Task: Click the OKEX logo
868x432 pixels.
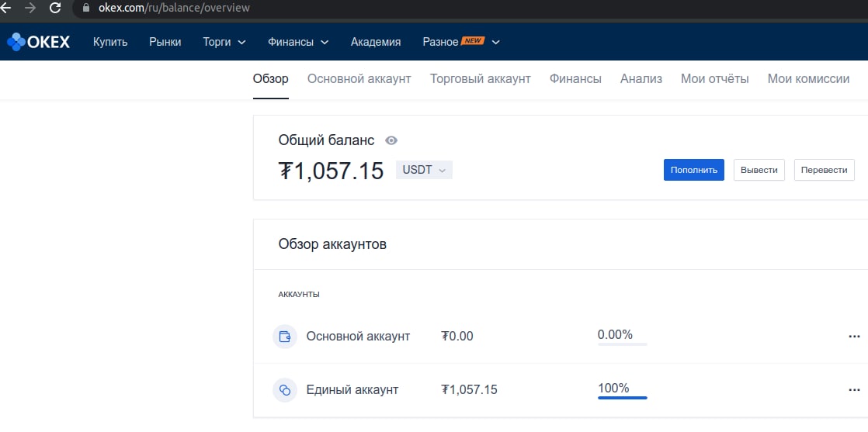Action: click(x=39, y=42)
